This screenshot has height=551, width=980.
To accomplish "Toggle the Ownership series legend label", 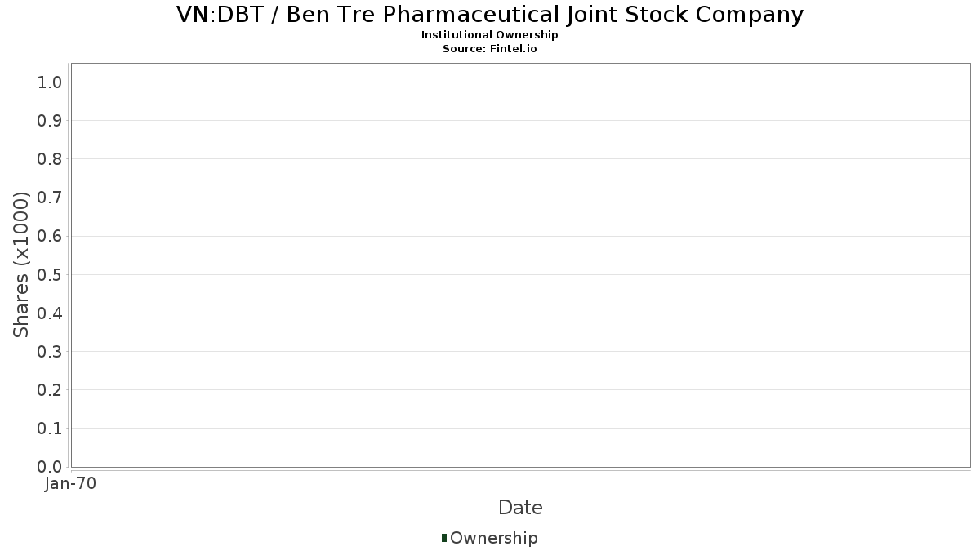I will click(x=493, y=538).
